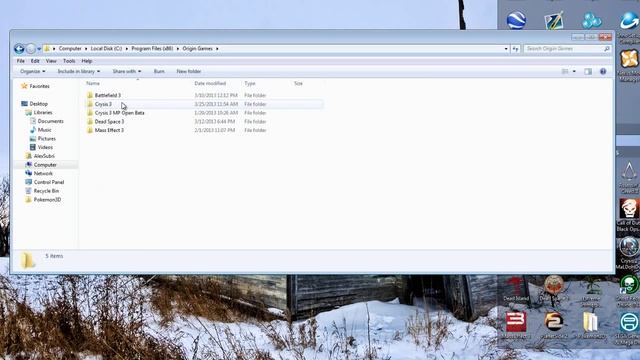This screenshot has height=360, width=640.
Task: Open the view options dropdown arrow
Action: (574, 71)
